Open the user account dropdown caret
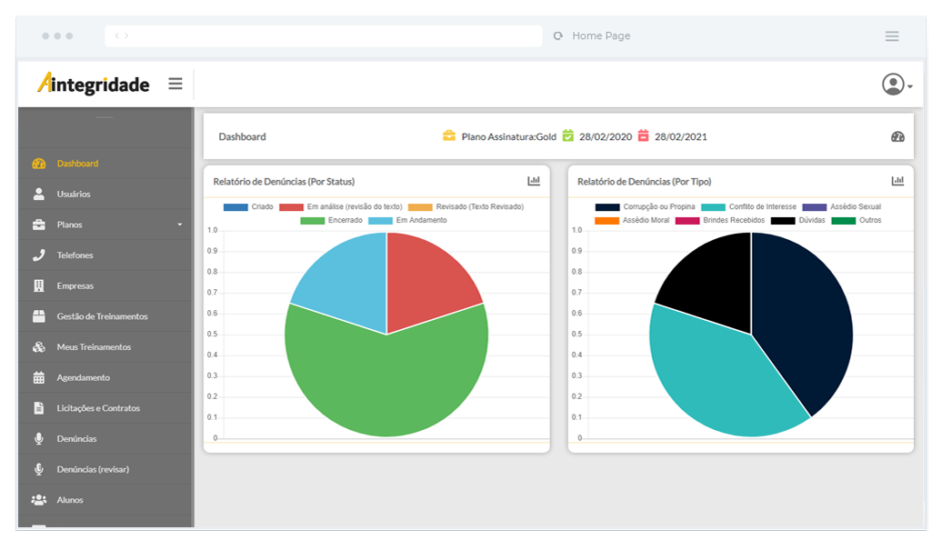 point(910,86)
